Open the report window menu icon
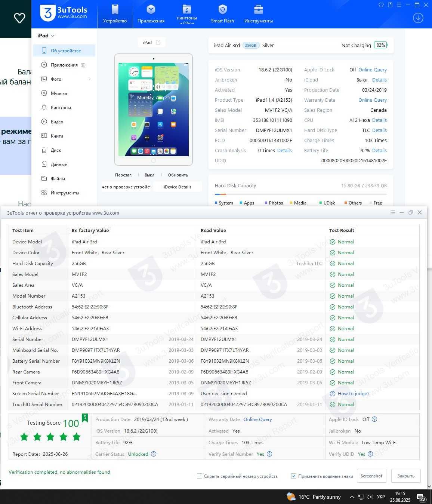This screenshot has height=504, width=432. (x=392, y=212)
